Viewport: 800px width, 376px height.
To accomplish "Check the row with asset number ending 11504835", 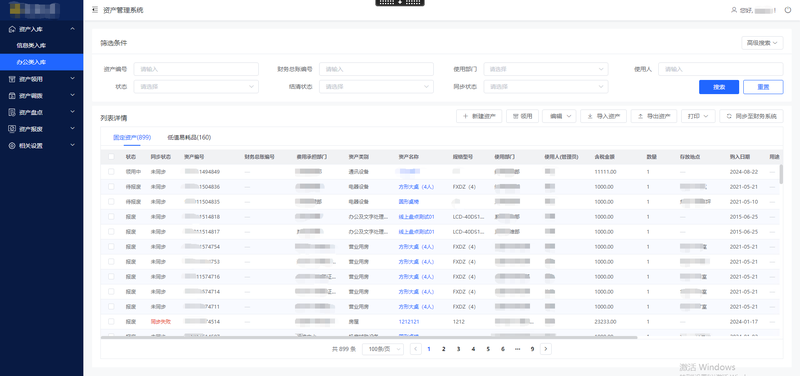I will (x=111, y=202).
